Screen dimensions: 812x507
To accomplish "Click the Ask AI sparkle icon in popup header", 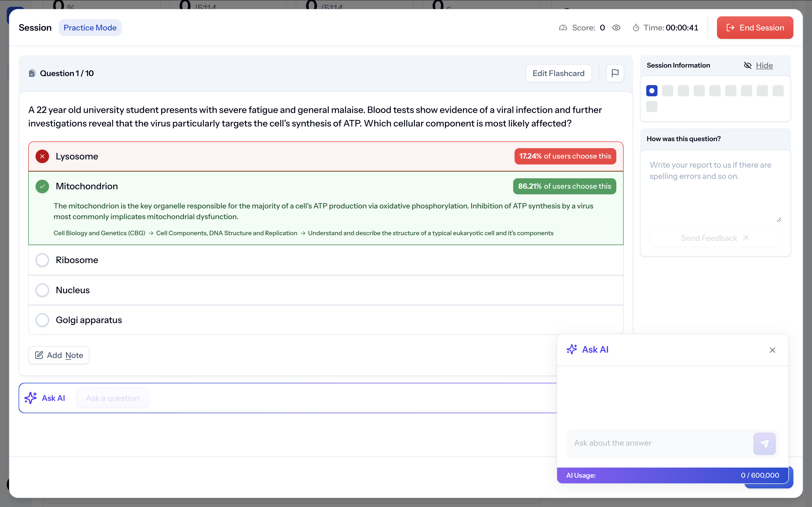I will [572, 349].
